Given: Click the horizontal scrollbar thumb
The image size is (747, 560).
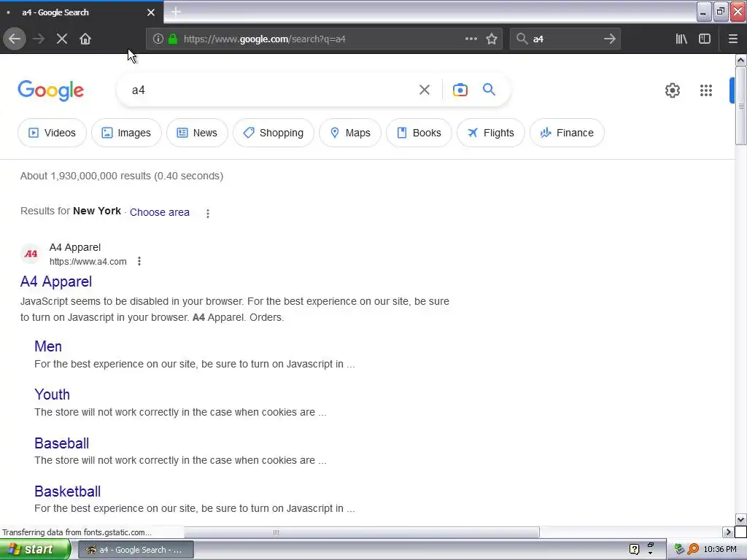Looking at the screenshot, I should [362, 532].
